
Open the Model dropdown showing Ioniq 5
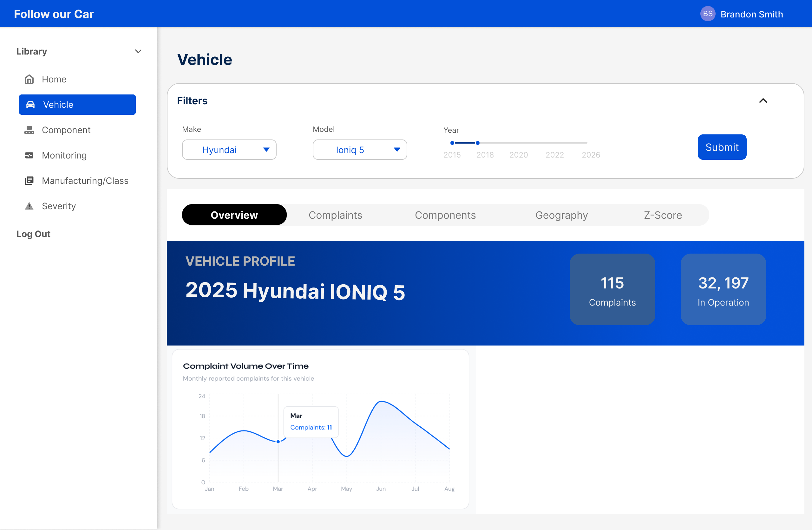point(360,150)
